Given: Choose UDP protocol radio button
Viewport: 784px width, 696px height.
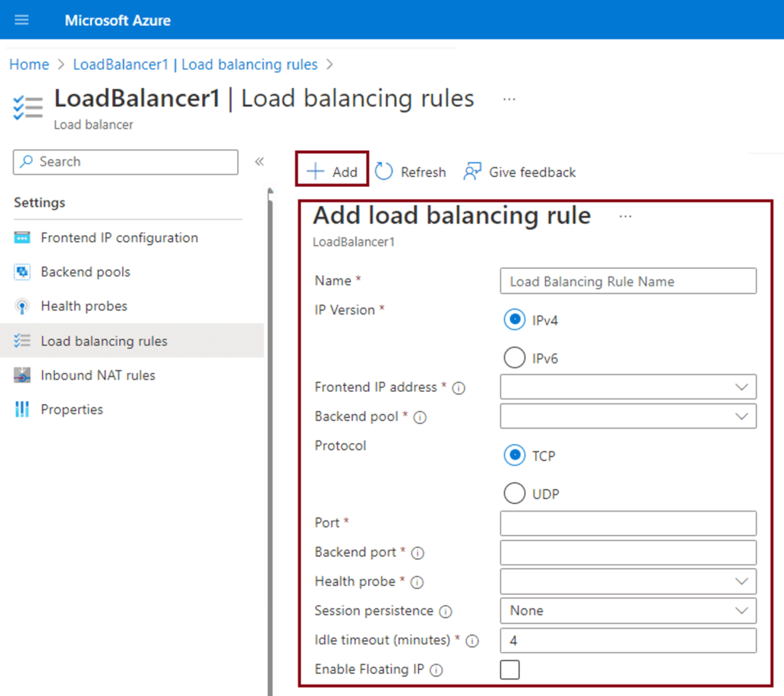Looking at the screenshot, I should pos(514,494).
